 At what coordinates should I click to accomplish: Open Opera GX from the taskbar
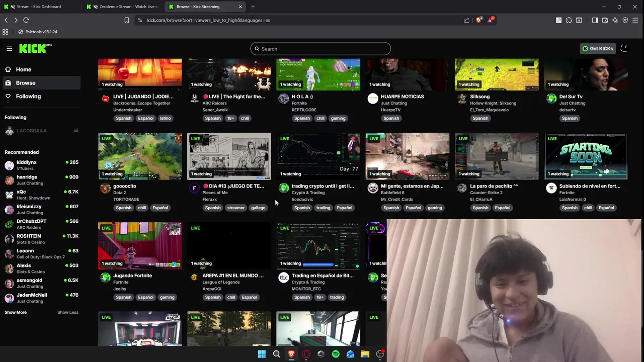(x=306, y=354)
